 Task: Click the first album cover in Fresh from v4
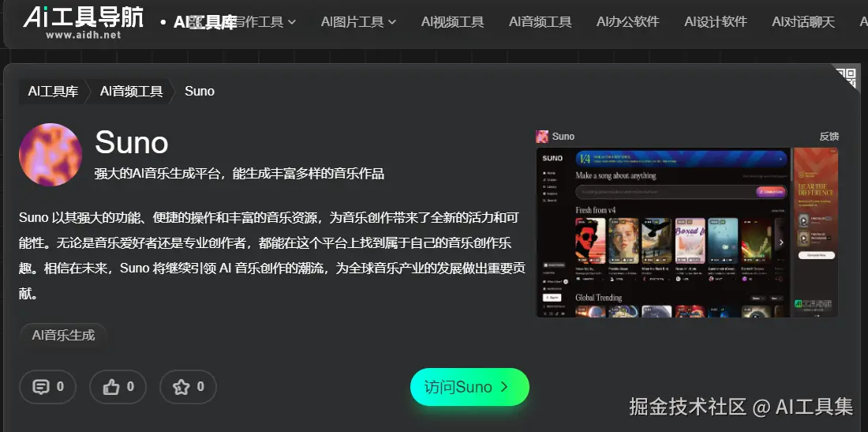tap(590, 240)
